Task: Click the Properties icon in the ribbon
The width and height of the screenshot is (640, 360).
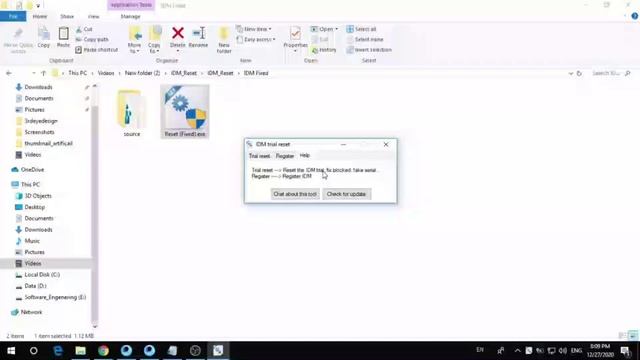Action: 295,33
